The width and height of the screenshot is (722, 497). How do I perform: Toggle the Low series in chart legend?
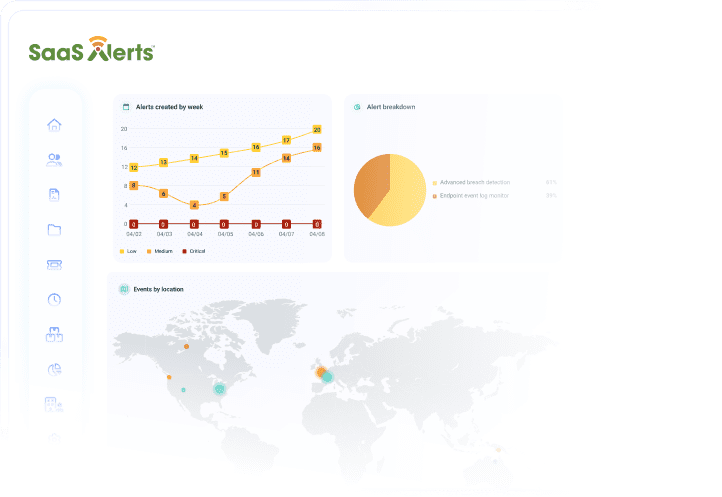pyautogui.click(x=128, y=251)
